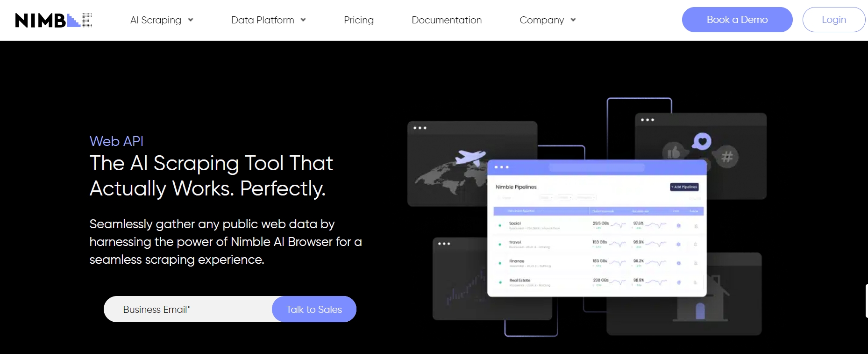Go to the Pricing page
The height and width of the screenshot is (354, 868).
(359, 20)
